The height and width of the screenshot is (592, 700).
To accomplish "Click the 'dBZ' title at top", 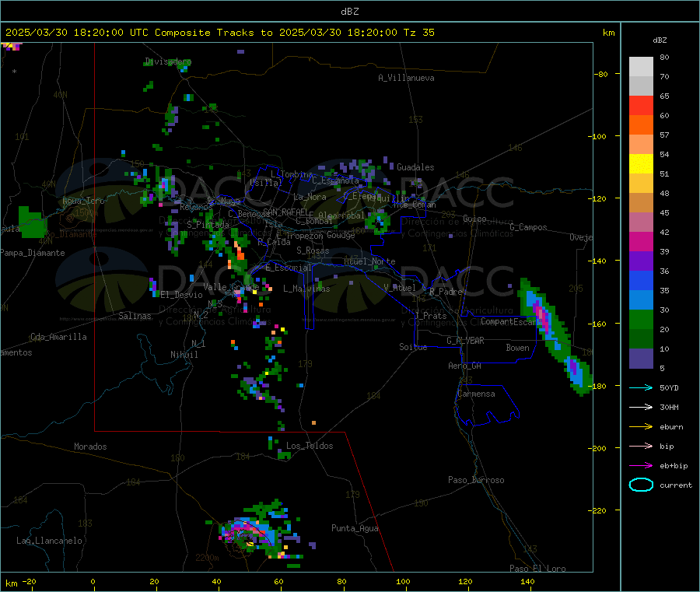I will tap(349, 12).
